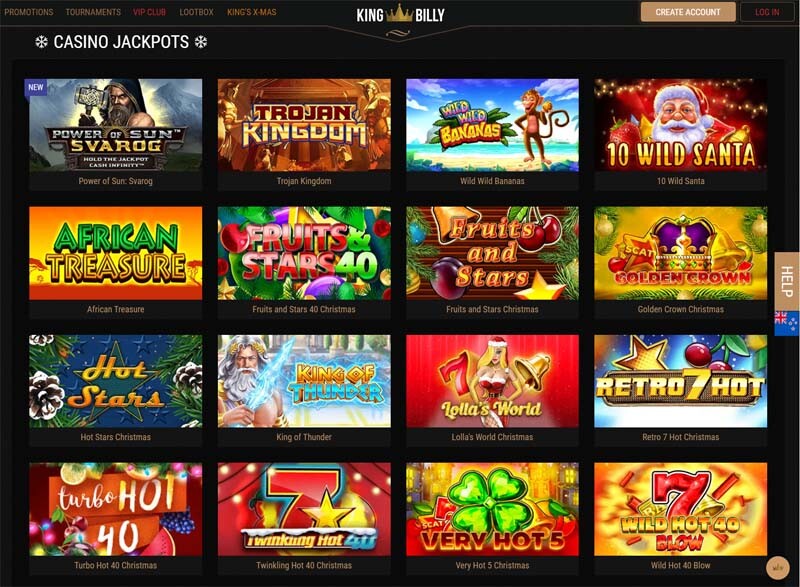Launch the Trojan Kingdom game

[x=304, y=125]
